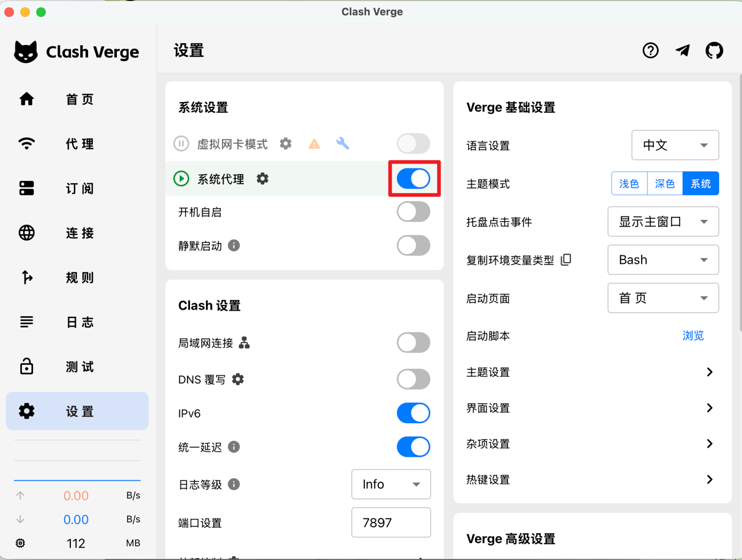
Task: Click the orange 0.00 upload speed
Action: tap(76, 495)
